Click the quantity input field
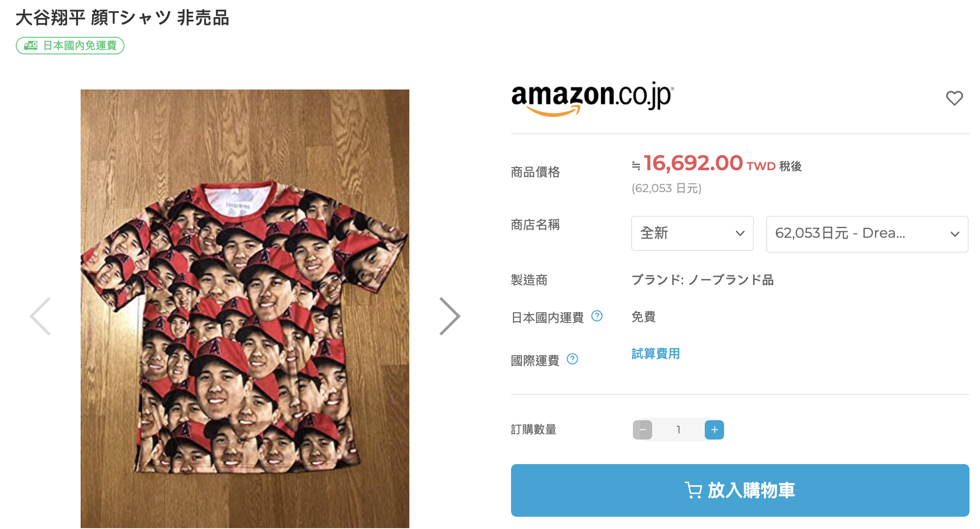 (678, 430)
